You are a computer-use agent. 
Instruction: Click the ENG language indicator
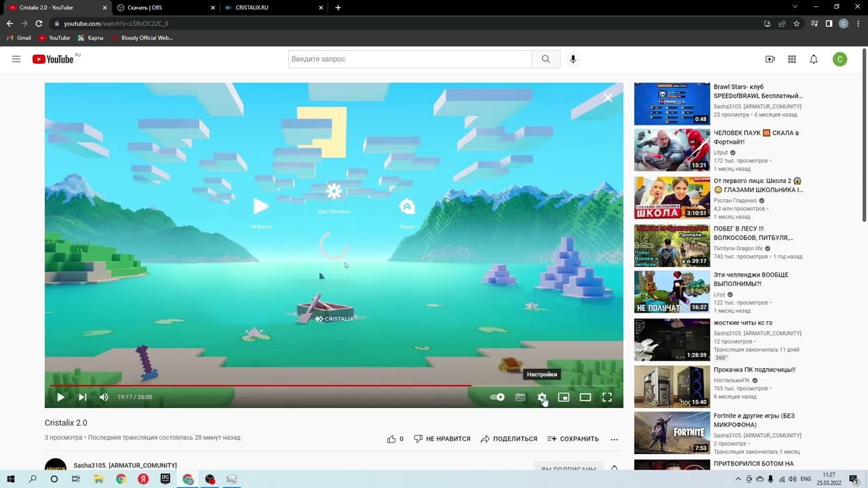(x=806, y=479)
